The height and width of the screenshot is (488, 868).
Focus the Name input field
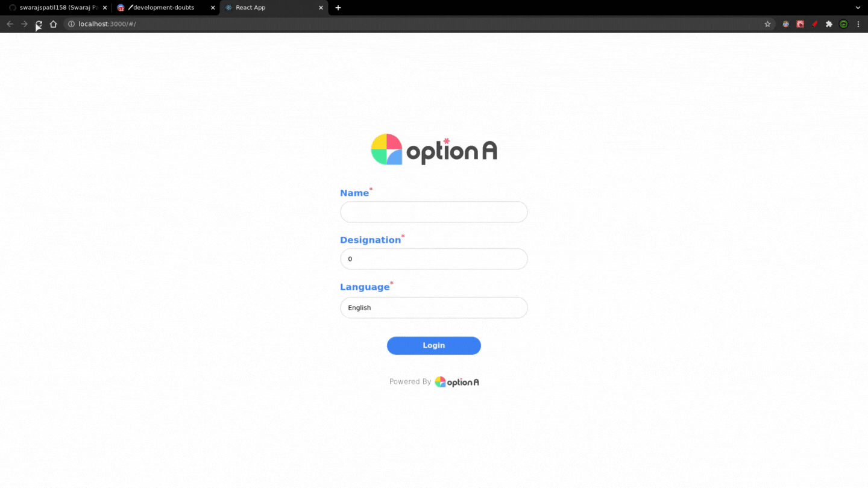click(434, 212)
